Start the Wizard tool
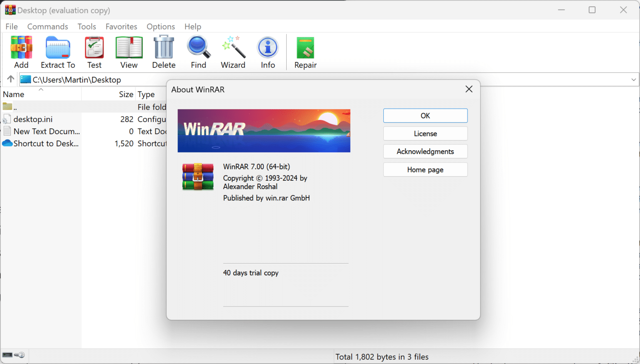 232,50
